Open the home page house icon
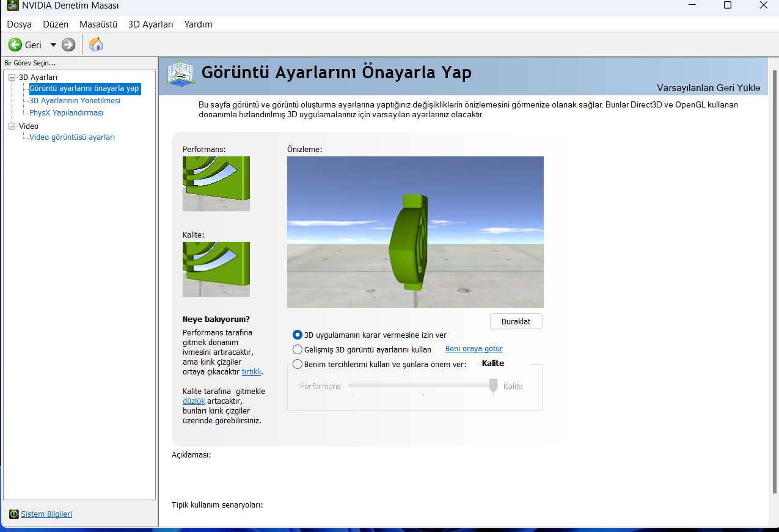The width and height of the screenshot is (779, 532). click(96, 44)
